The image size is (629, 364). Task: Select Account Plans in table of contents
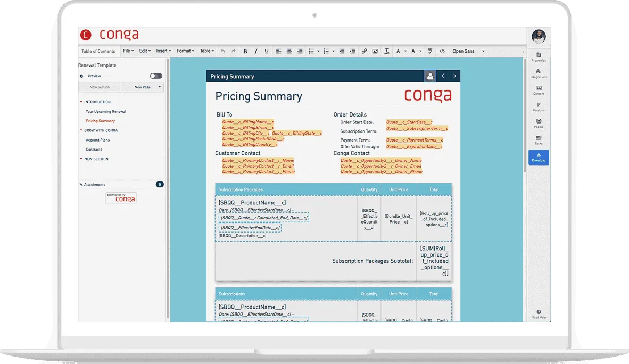click(x=98, y=140)
